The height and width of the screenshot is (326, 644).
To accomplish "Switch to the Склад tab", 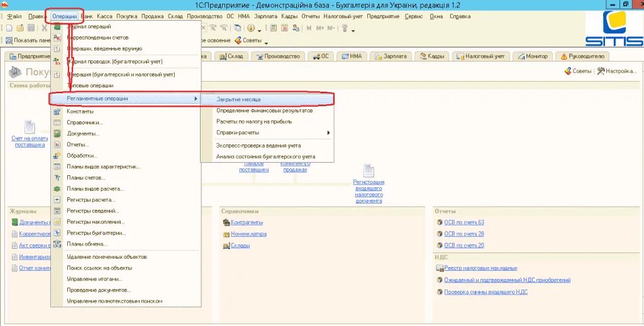I will tap(231, 56).
